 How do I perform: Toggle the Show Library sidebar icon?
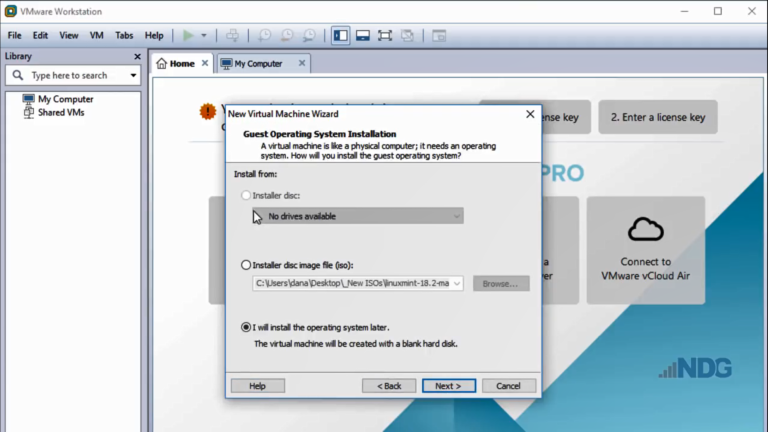pos(340,35)
